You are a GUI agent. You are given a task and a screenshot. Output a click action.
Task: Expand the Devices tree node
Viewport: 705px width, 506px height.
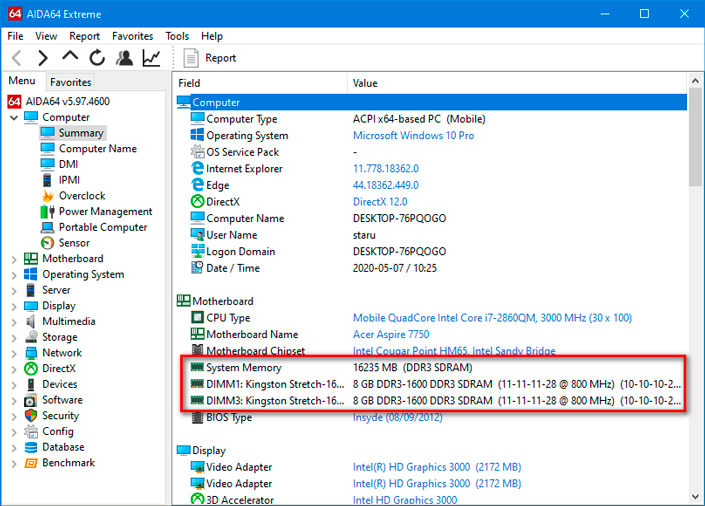[x=14, y=385]
